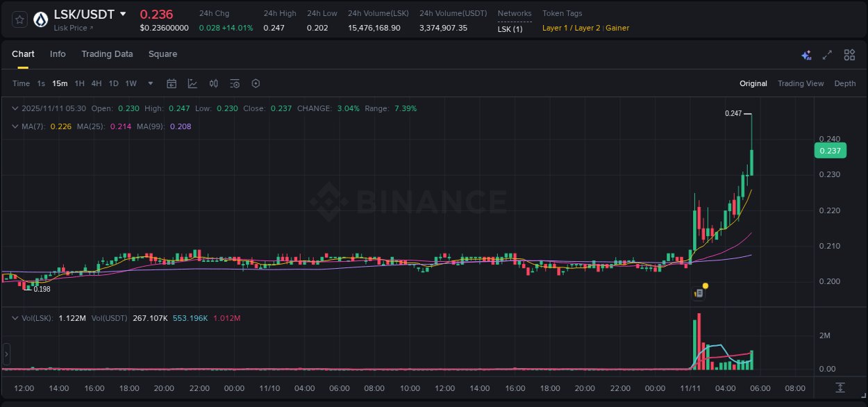Switch to the Trading Data tab
868x407 pixels.
[x=107, y=53]
